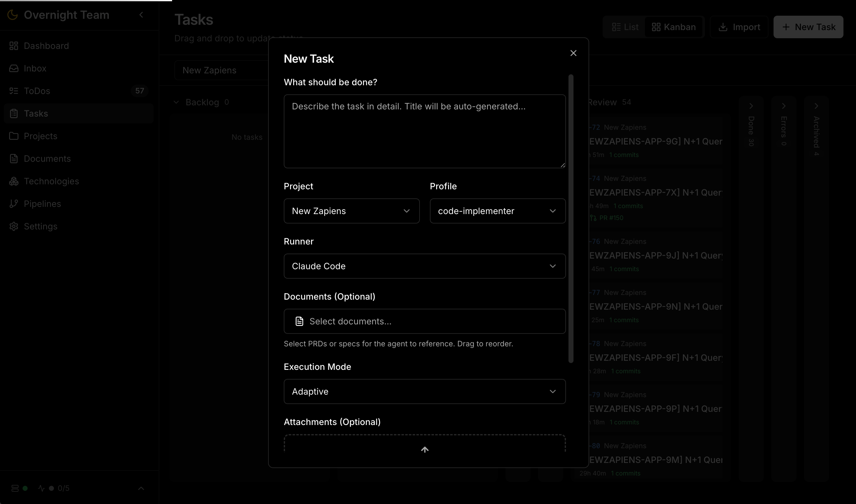856x504 pixels.
Task: Open the Profile dropdown code-implementer
Action: click(497, 211)
